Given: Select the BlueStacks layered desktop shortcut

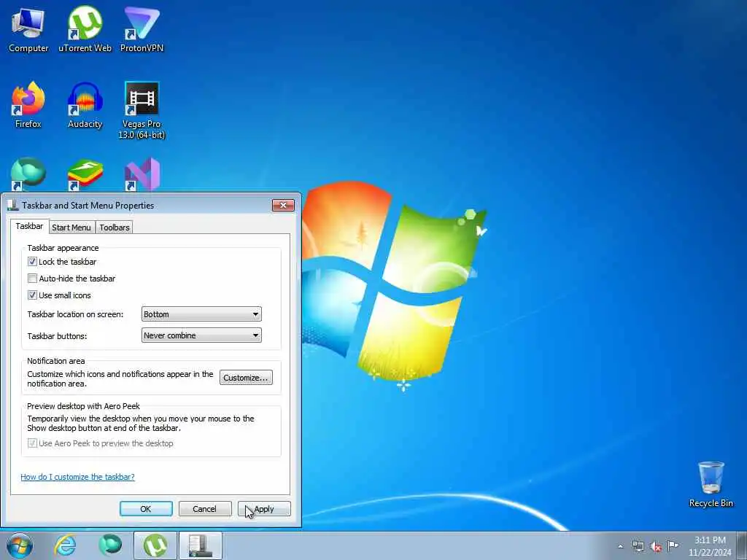Looking at the screenshot, I should pos(85,174).
